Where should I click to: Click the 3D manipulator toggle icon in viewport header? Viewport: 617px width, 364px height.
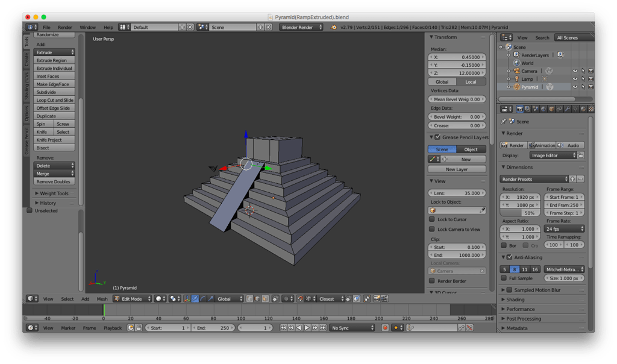click(187, 299)
